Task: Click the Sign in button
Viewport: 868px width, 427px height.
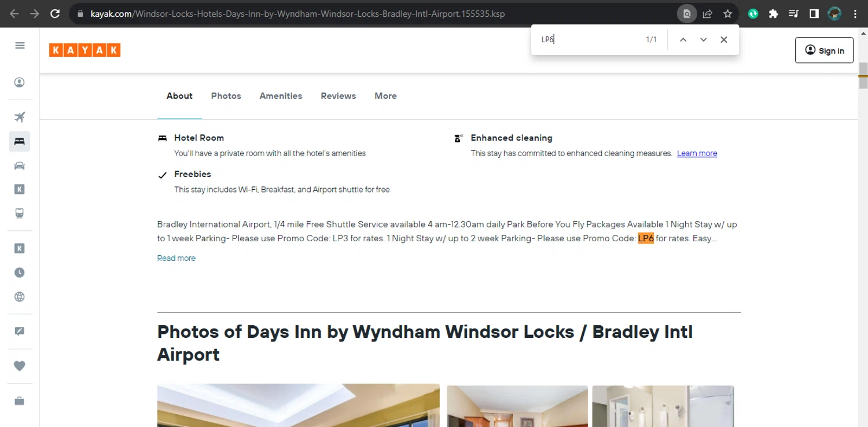Action: (x=824, y=50)
